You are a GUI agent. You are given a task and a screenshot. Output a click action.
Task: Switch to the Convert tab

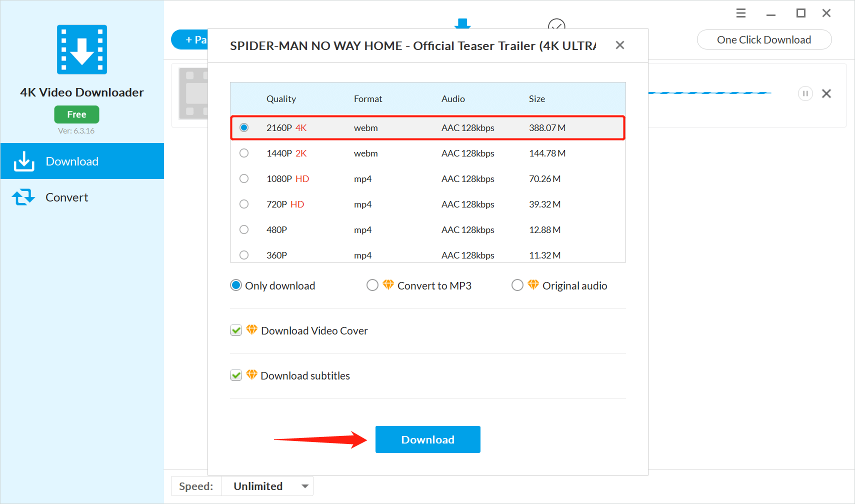(x=66, y=197)
